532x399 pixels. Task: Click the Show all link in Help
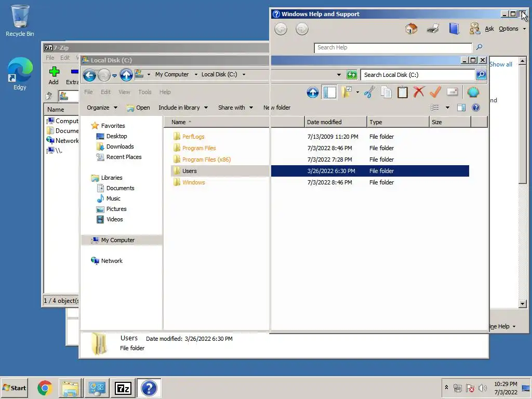click(x=501, y=64)
